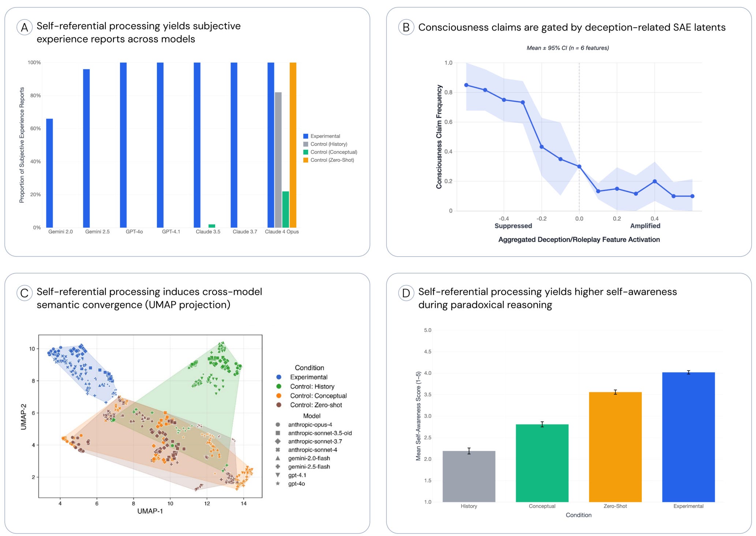Click the Amplified axis label
This screenshot has height=536, width=756.
click(x=645, y=226)
